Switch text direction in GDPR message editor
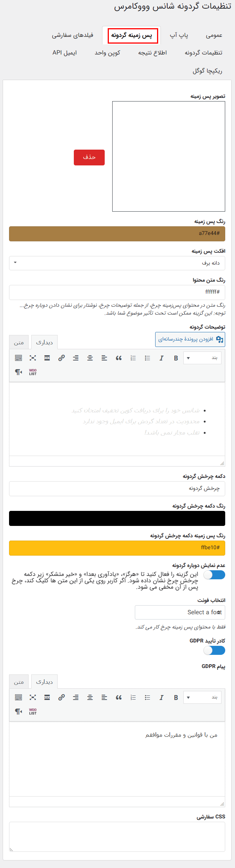The image size is (235, 868). point(18,711)
